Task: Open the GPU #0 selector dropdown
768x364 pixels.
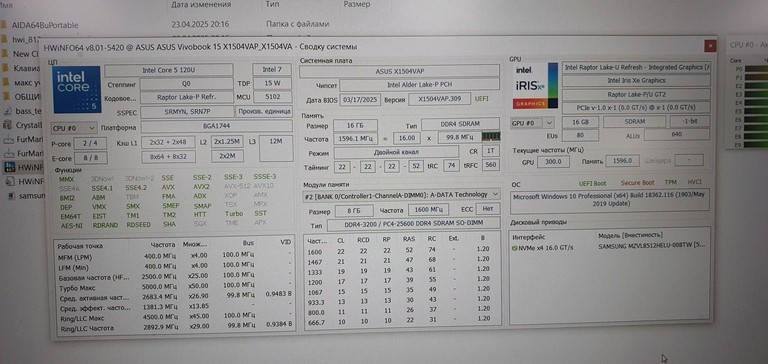Action: [x=532, y=122]
